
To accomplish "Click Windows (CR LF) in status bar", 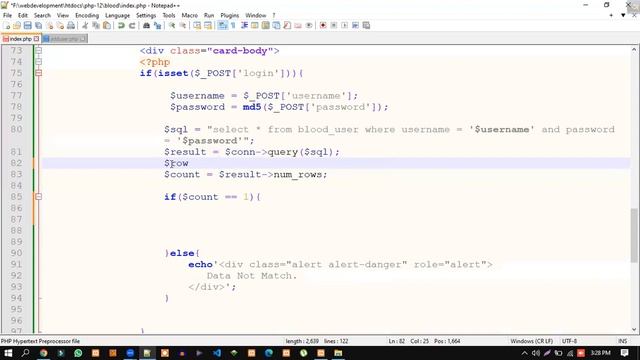I will [x=531, y=341].
